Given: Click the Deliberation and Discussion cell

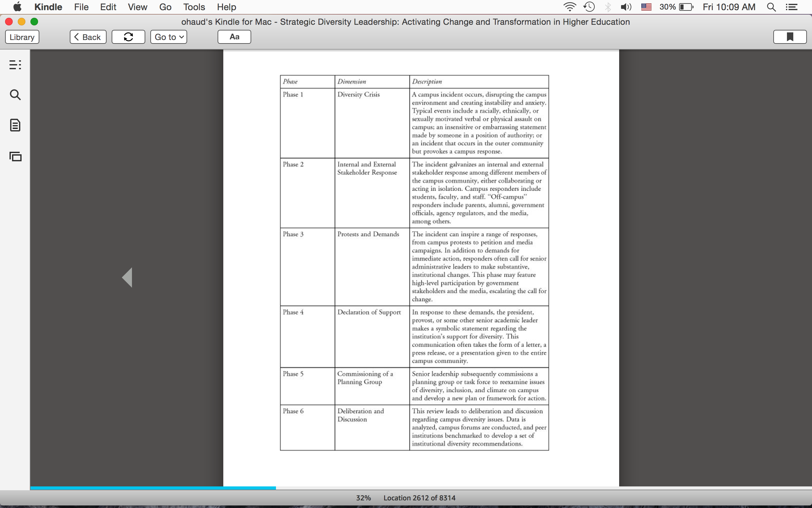Looking at the screenshot, I should click(372, 427).
